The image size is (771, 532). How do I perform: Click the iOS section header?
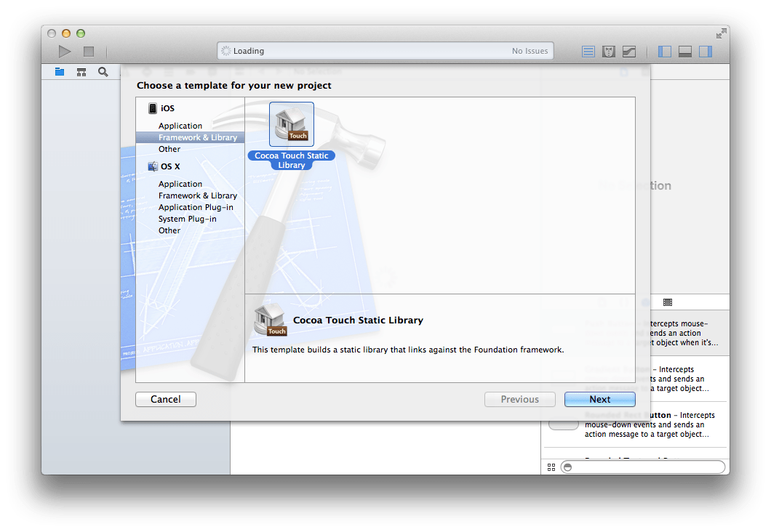(161, 108)
